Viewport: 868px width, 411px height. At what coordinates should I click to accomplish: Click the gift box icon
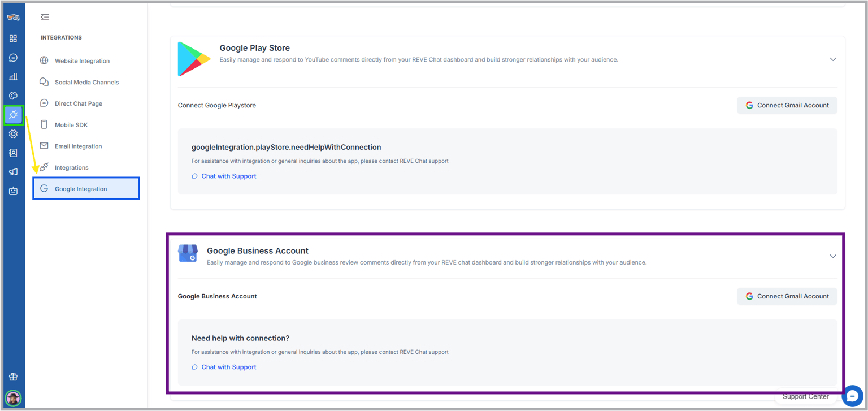tap(13, 377)
